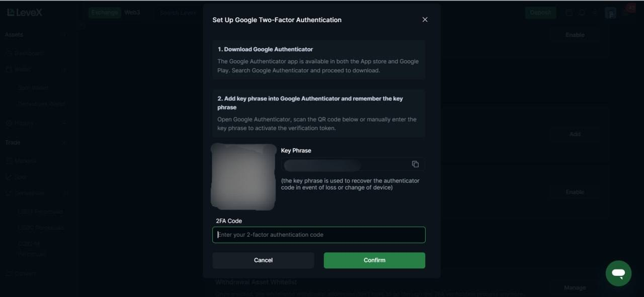Screen dimensions: 644x297
Task: Switch to the Exchange tab
Action: 104,12
